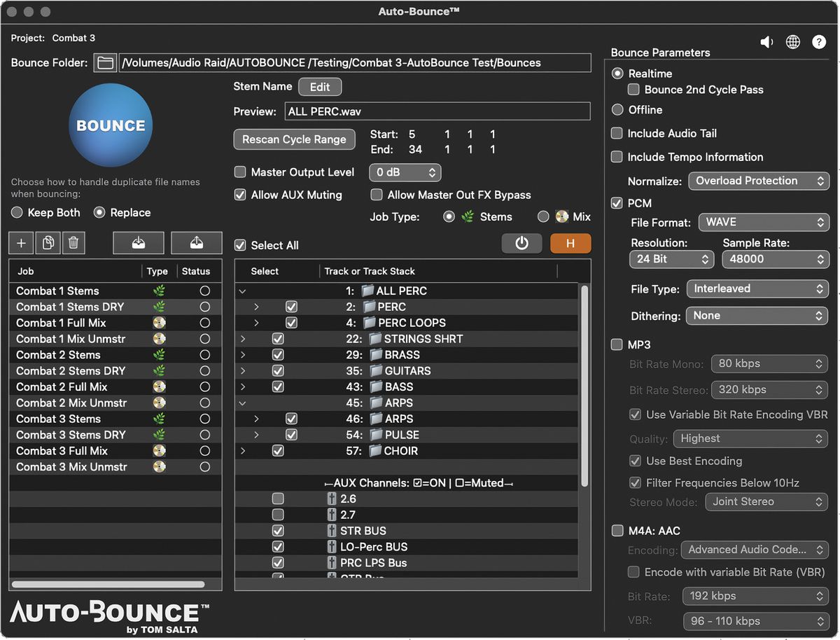Import jobs using the cloud download icon
This screenshot has width=840, height=640.
138,243
